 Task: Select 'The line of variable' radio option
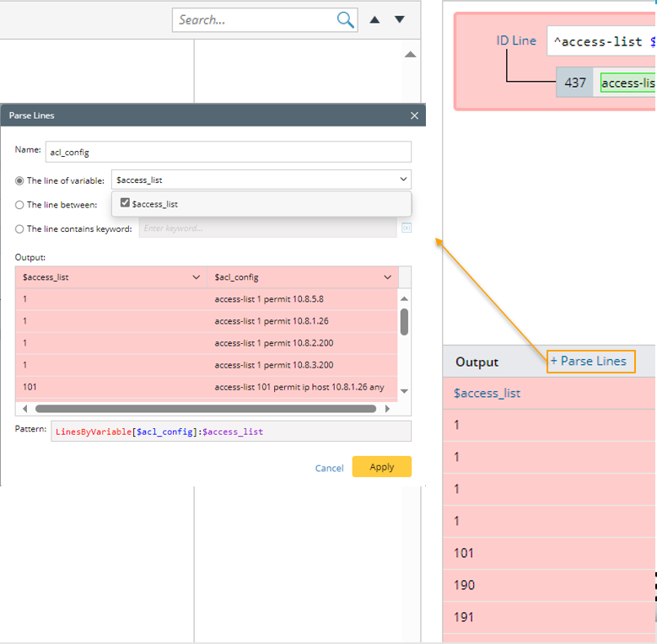19,180
